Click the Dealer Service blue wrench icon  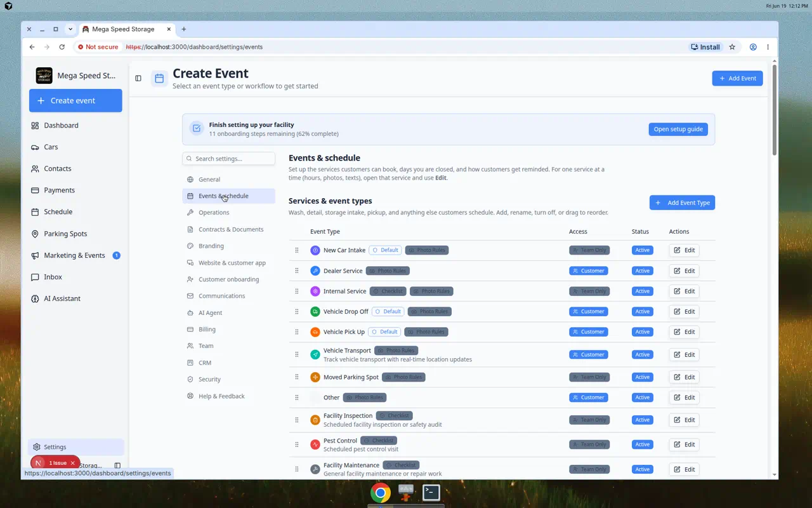(x=315, y=271)
